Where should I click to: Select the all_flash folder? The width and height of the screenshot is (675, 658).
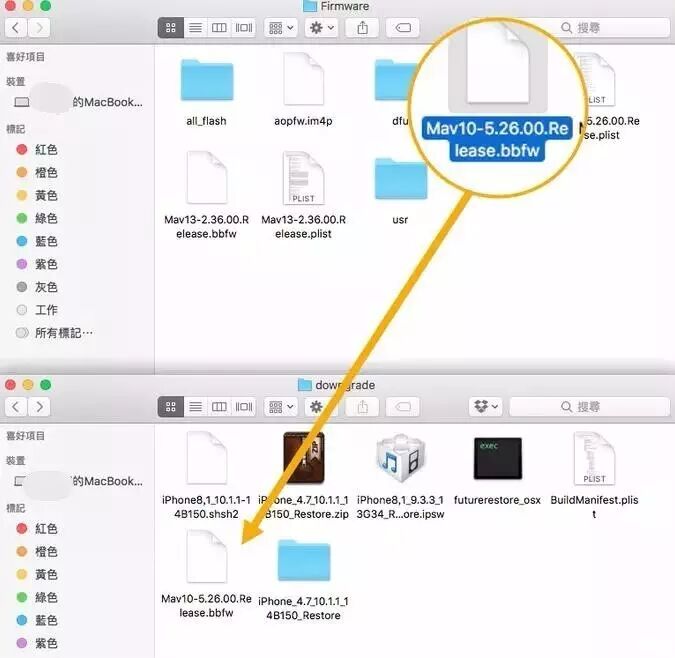pyautogui.click(x=207, y=81)
